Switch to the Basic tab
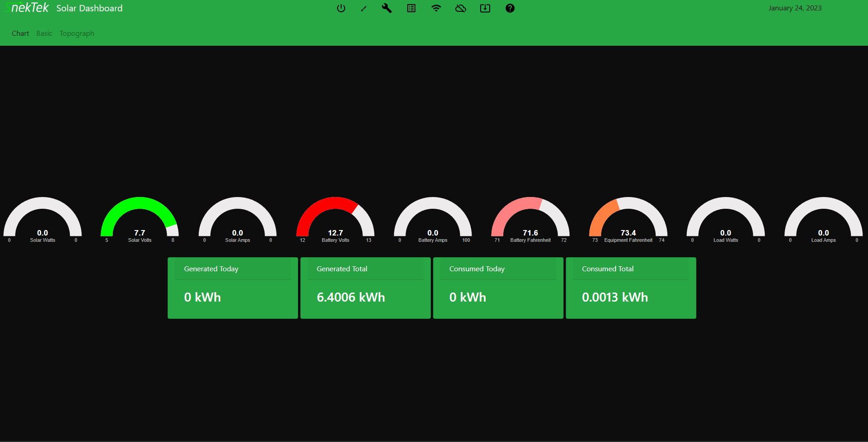Screen dimensions: 868x442 44,34
